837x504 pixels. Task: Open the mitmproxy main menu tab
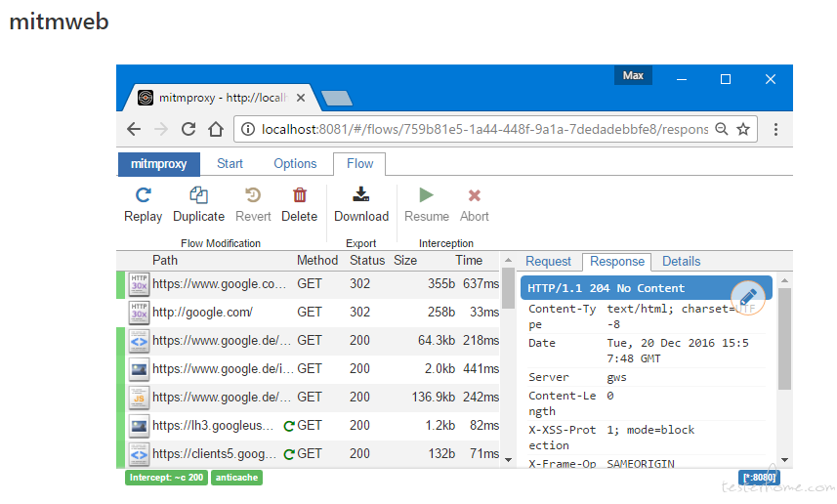click(158, 164)
